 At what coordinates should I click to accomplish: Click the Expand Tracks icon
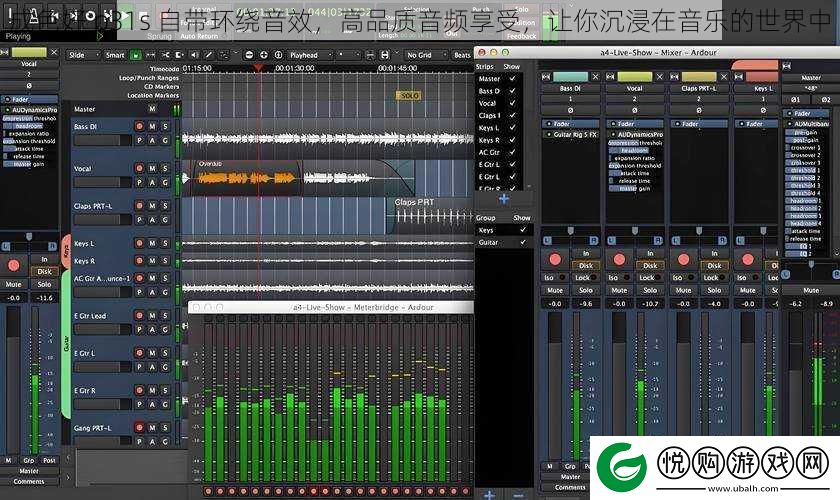pos(385,55)
